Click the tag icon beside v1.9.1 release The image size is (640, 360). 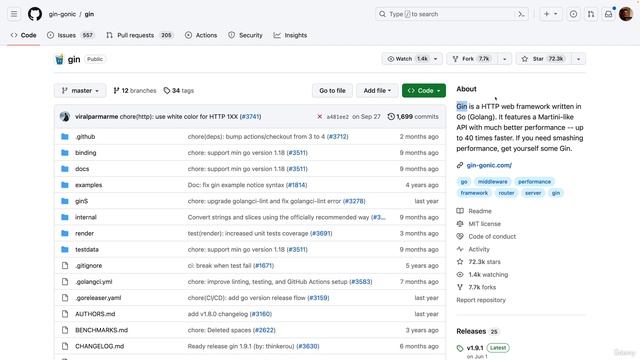460,348
